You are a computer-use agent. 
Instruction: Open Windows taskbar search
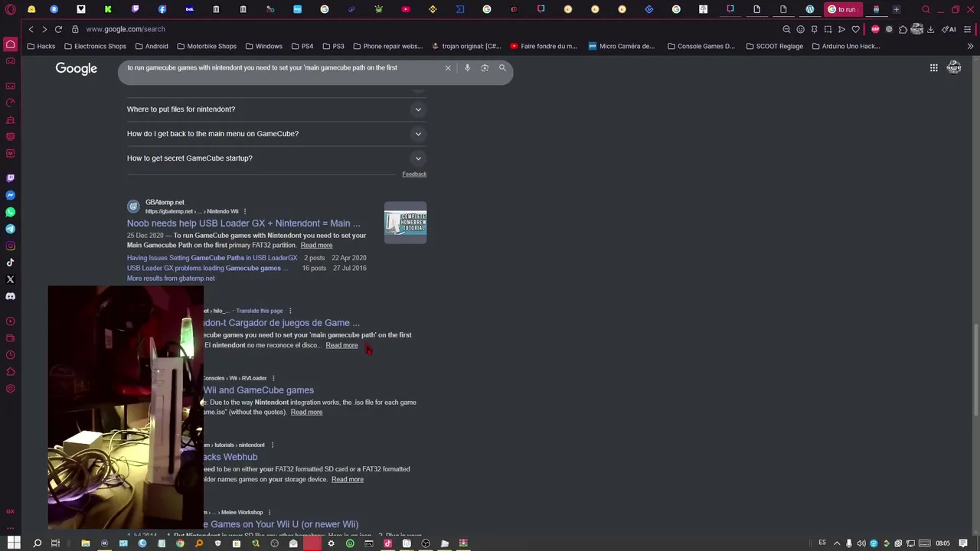click(x=37, y=543)
